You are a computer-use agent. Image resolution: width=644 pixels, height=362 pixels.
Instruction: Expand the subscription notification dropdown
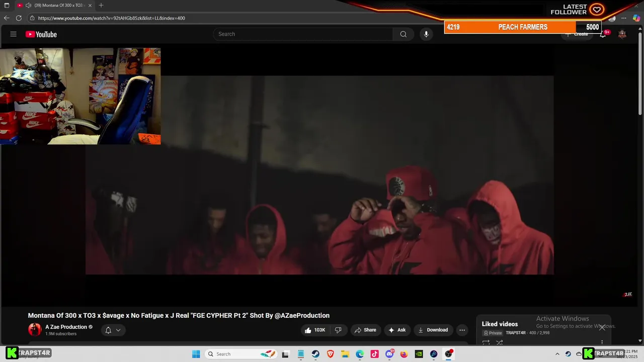(113, 330)
